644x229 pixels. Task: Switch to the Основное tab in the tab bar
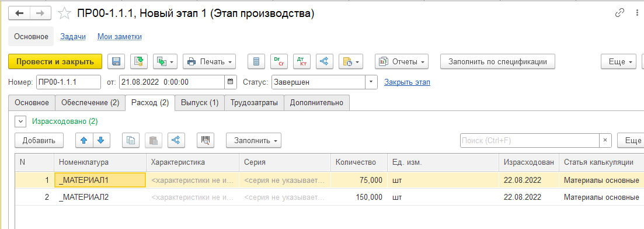(x=32, y=103)
